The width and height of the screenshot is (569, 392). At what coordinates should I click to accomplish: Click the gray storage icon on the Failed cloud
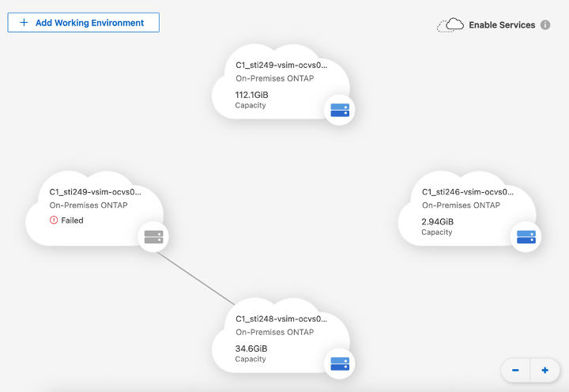coord(153,236)
